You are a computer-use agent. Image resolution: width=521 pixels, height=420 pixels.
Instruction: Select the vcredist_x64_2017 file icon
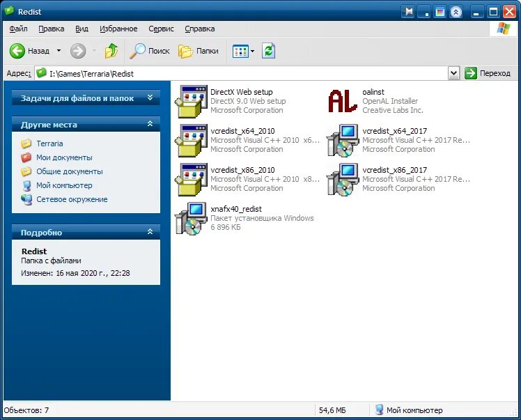pos(343,140)
